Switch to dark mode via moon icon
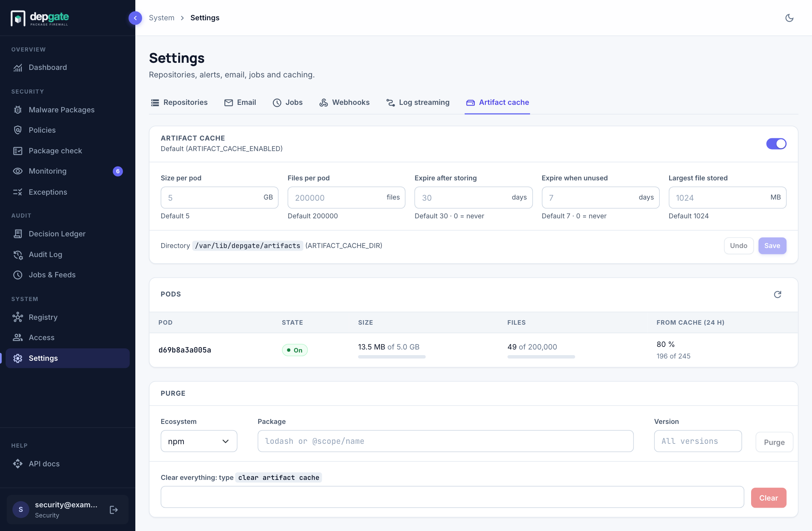 pyautogui.click(x=789, y=18)
